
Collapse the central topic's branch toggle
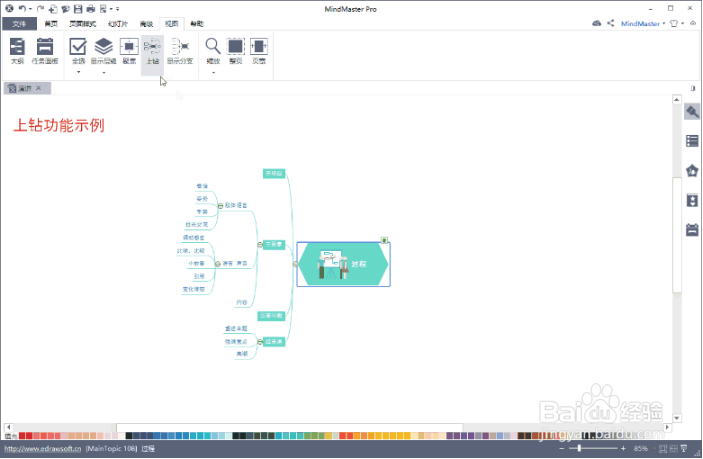(x=295, y=264)
